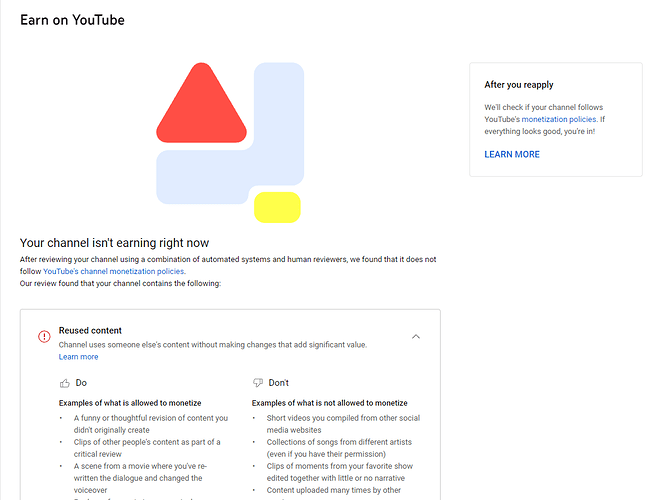Image resolution: width=650 pixels, height=500 pixels.
Task: Click the After you reapply card heading
Action: click(x=519, y=85)
